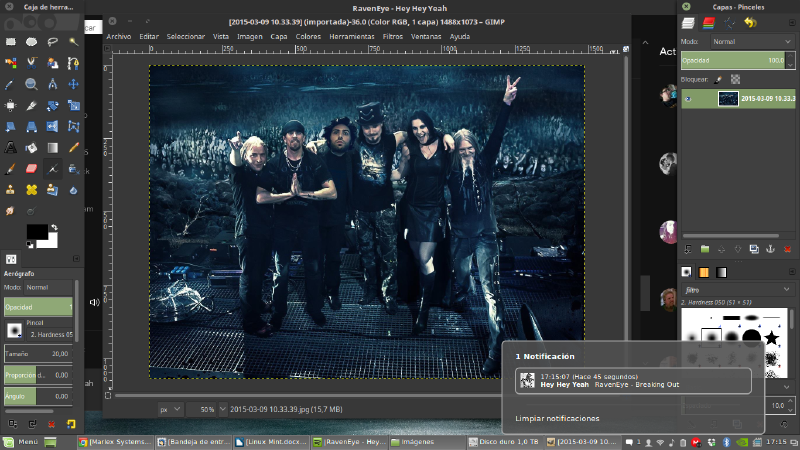The image size is (800, 450).
Task: Toggle visibility eye of 2015-03-09 layer
Action: pos(688,98)
